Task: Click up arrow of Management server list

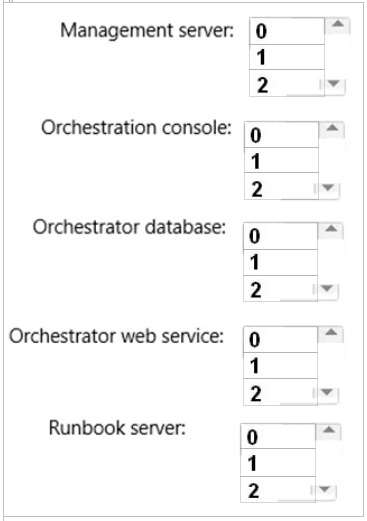Action: (338, 24)
